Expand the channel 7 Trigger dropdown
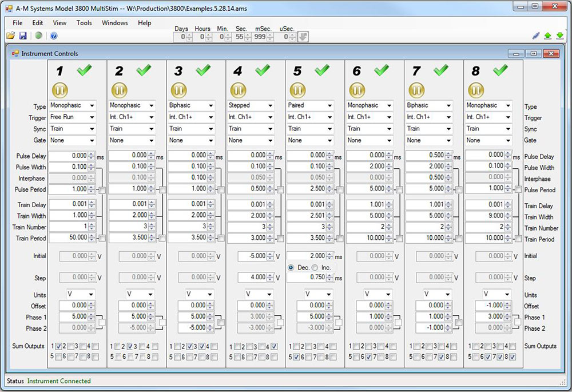The image size is (572, 392). point(429,117)
